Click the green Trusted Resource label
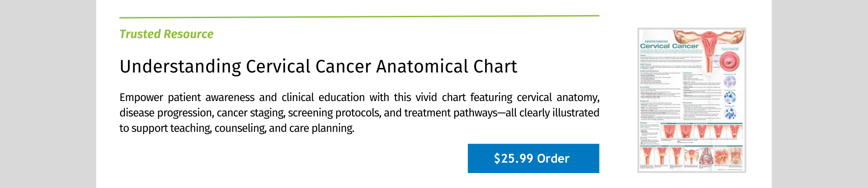 (x=166, y=34)
